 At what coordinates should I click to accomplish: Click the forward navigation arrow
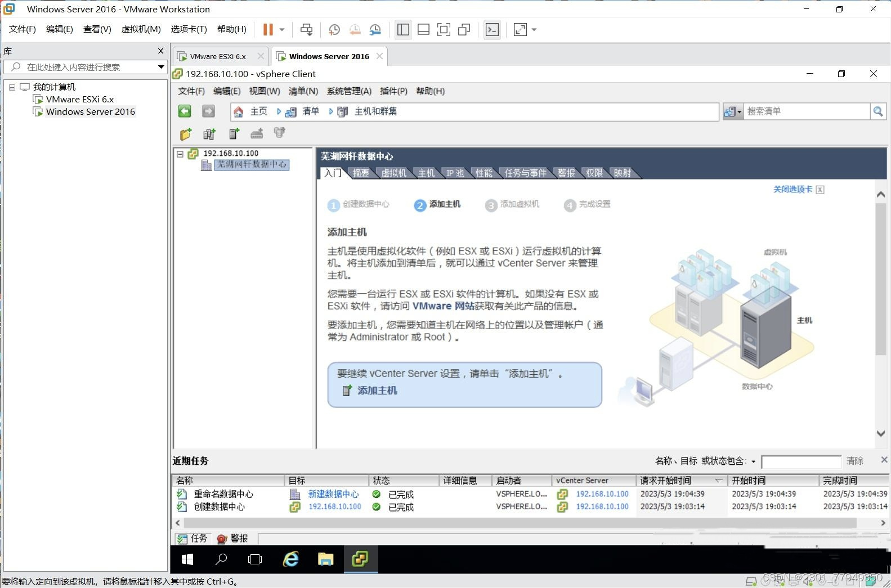click(208, 111)
